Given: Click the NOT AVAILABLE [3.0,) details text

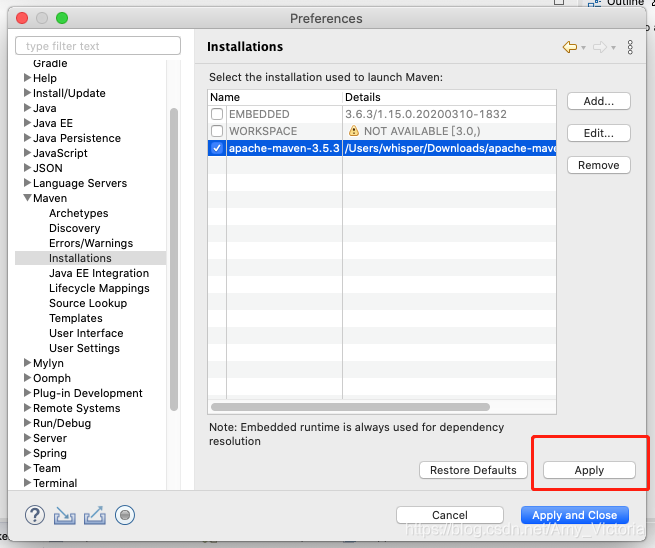Looking at the screenshot, I should (x=422, y=131).
